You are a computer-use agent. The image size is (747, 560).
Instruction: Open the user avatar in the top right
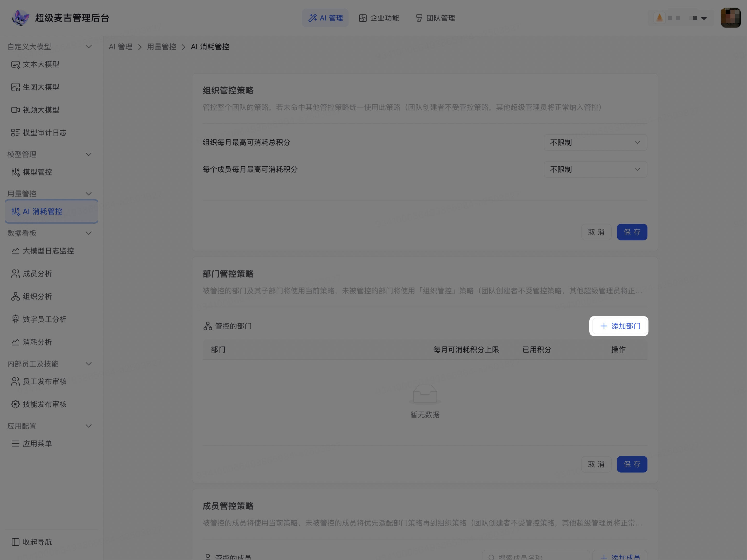(730, 18)
